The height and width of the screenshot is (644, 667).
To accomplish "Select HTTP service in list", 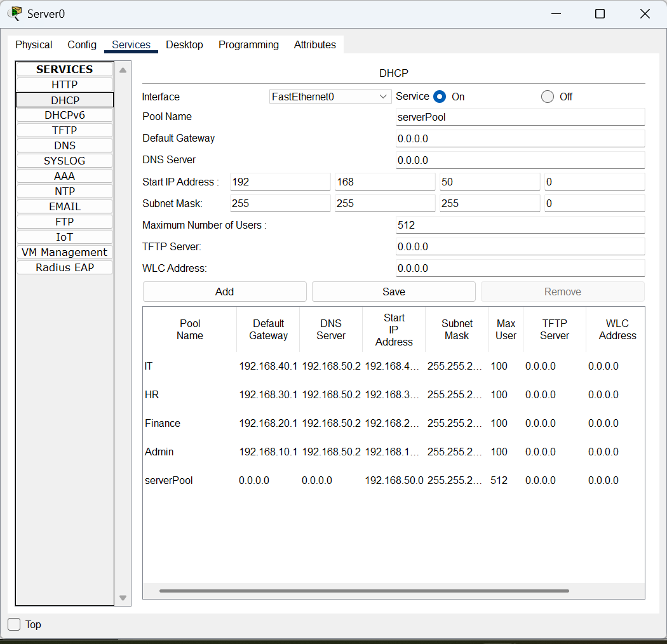I will [x=65, y=84].
